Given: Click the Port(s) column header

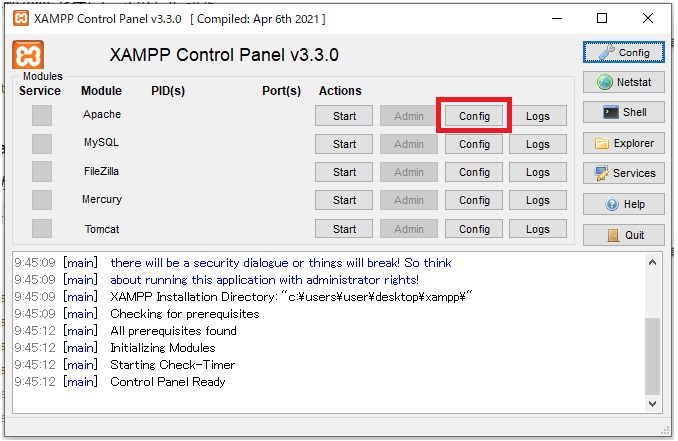Looking at the screenshot, I should tap(281, 91).
